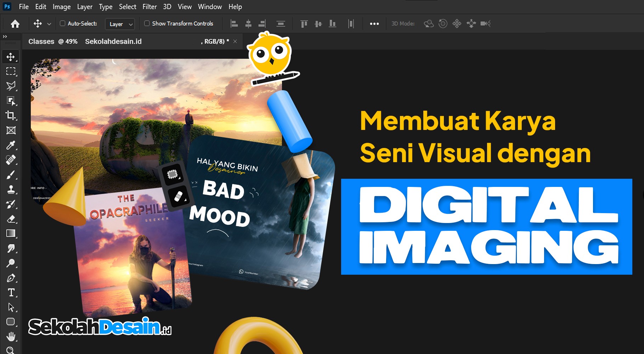
Task: Open the three-dots more align options
Action: 374,24
